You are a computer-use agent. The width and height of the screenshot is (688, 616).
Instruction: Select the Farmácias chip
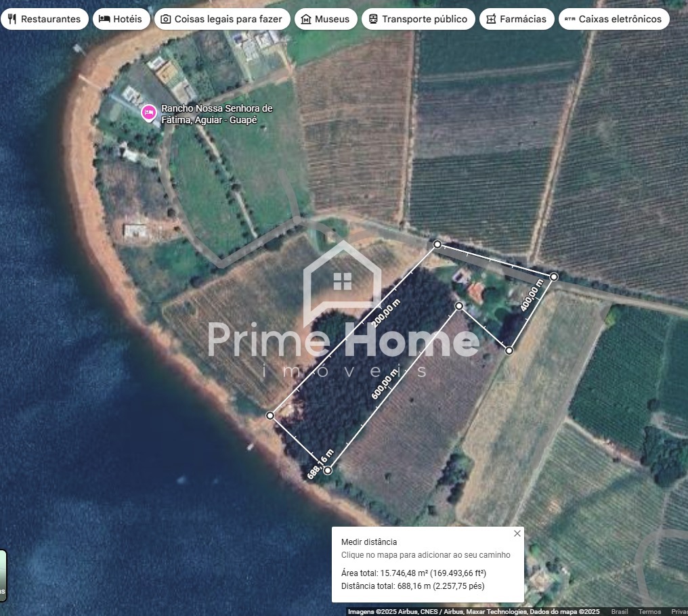coord(516,19)
